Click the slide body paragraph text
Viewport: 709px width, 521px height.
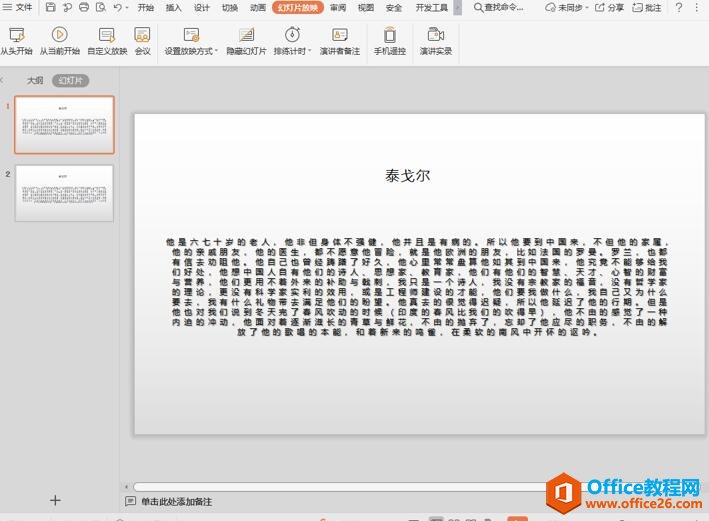419,287
